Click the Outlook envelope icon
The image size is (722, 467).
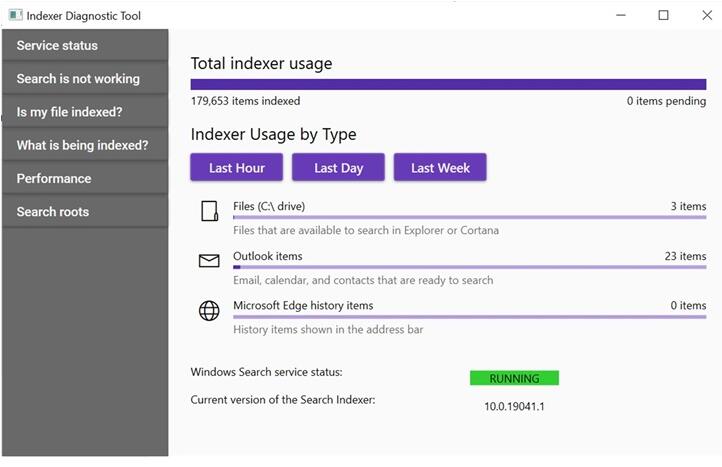click(x=209, y=261)
